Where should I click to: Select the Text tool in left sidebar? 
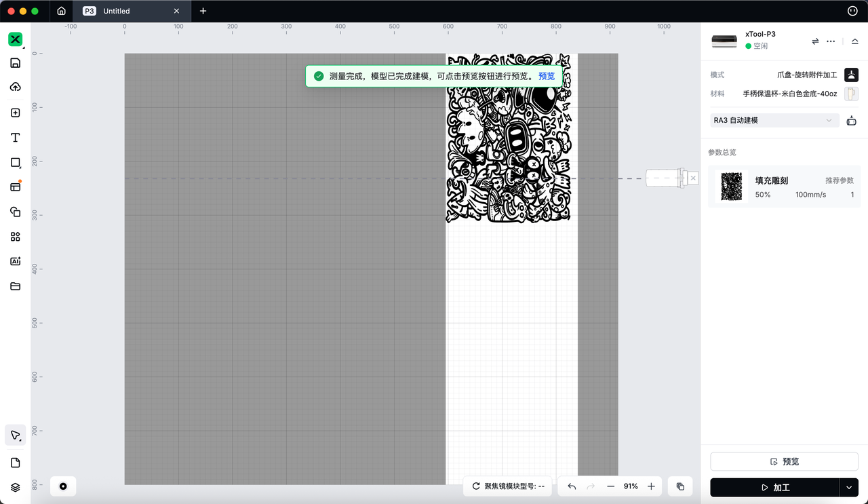click(x=15, y=138)
